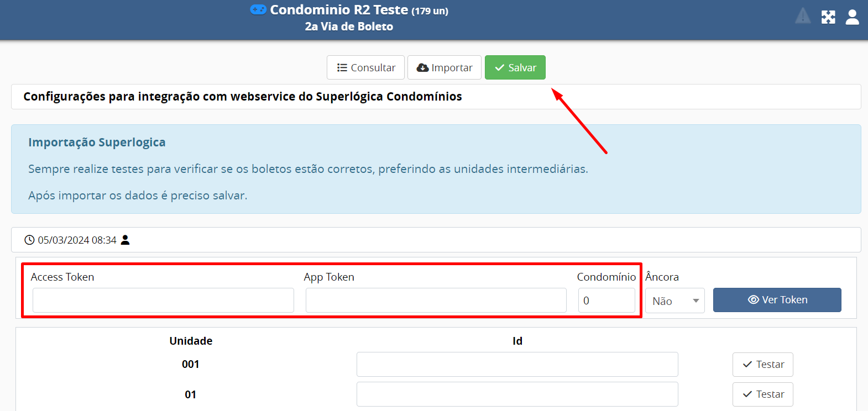Focus the Access Token input field
The height and width of the screenshot is (411, 868).
pos(163,300)
